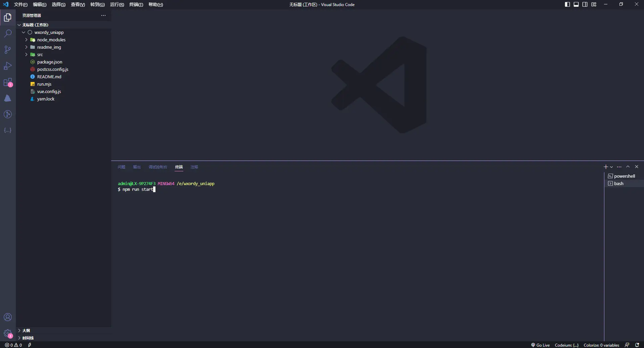Click the triangle-shaped extension icon in activity bar
The height and width of the screenshot is (348, 644).
8,98
